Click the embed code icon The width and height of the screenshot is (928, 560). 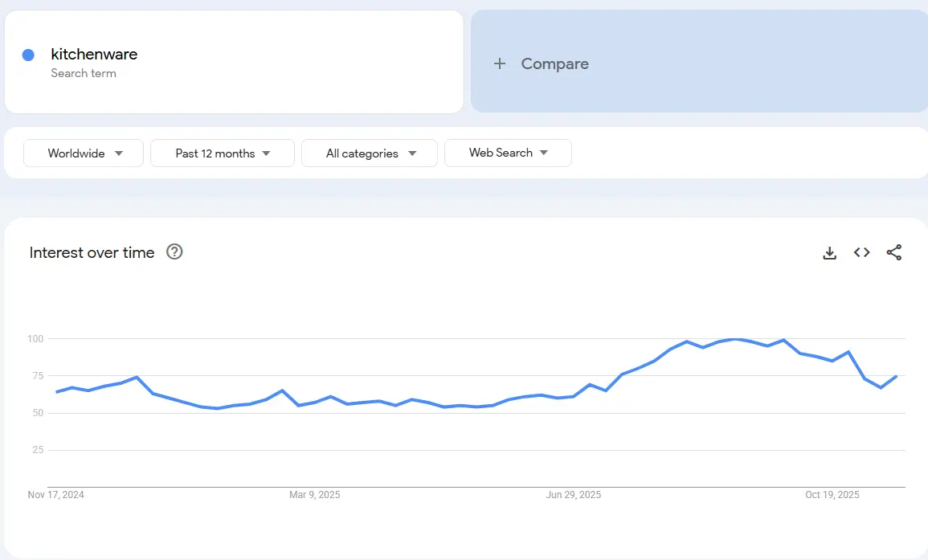point(862,253)
